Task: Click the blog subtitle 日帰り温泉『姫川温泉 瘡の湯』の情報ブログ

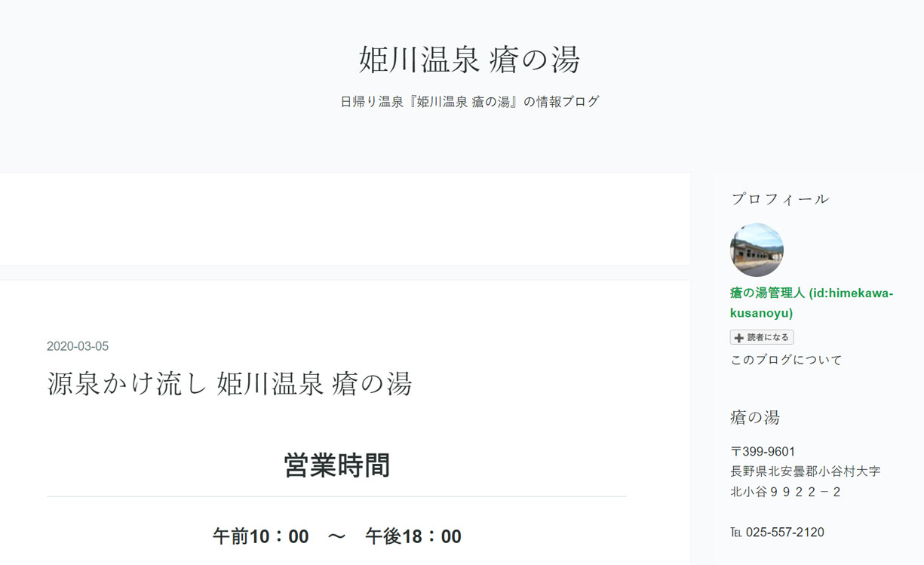Action: pos(469,102)
